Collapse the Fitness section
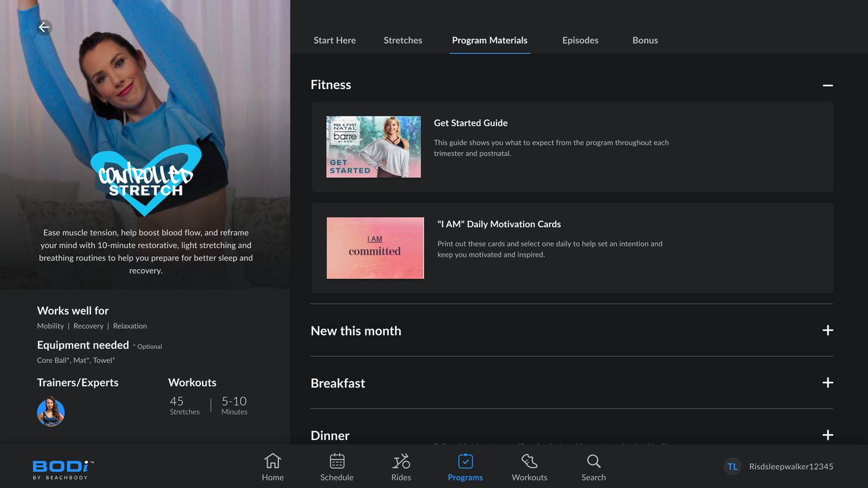868x488 pixels. 827,85
